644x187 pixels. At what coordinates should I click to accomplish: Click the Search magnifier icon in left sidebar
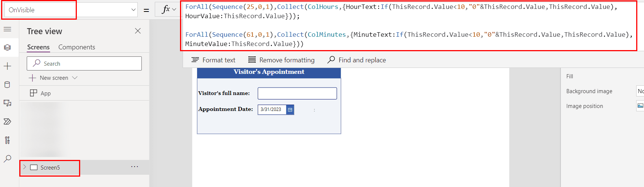pos(7,159)
